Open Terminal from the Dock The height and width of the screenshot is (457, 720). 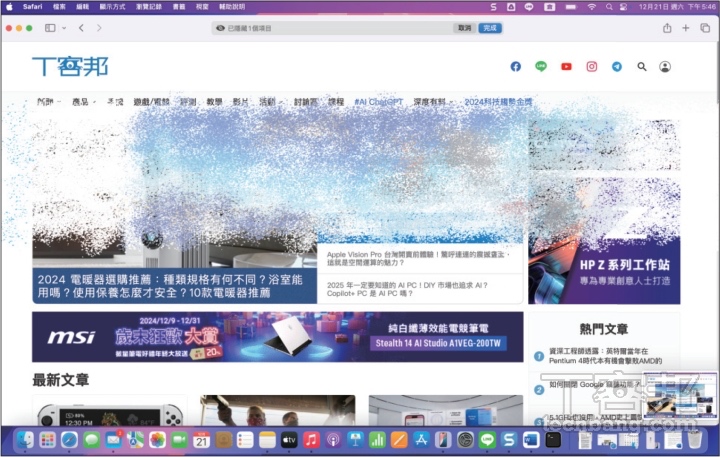point(553,440)
